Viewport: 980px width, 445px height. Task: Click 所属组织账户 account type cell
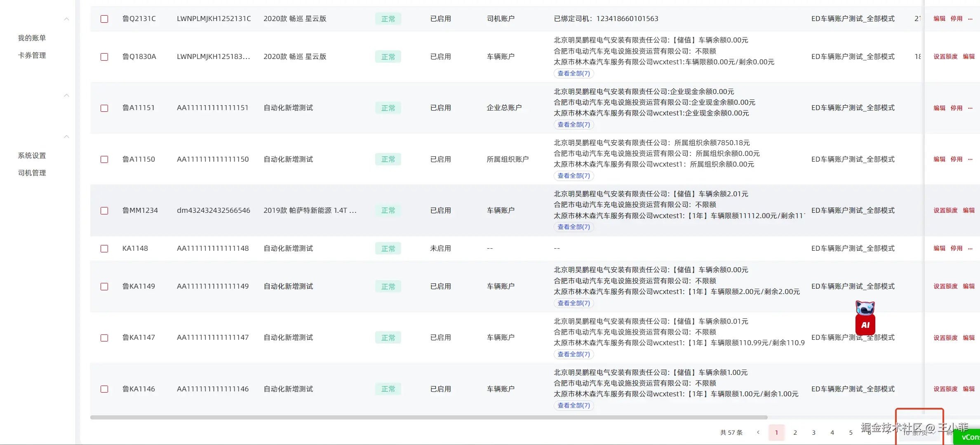(x=508, y=159)
